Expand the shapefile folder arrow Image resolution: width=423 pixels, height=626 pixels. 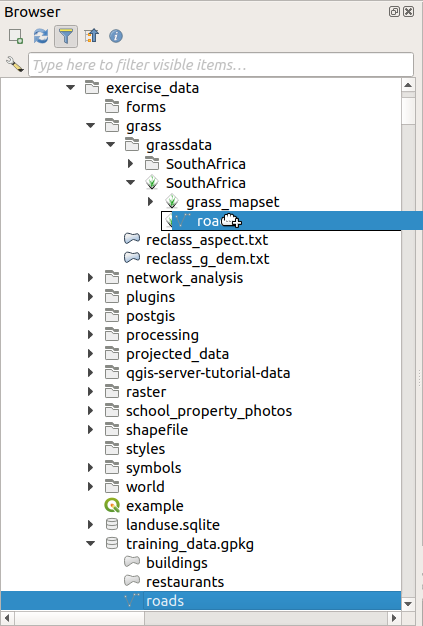point(91,429)
